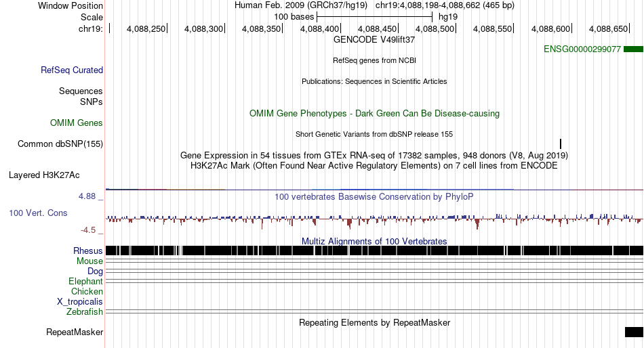Viewport: 644px width, 348px height.
Task: Select the Elephant alignment row label
Action: click(85, 282)
